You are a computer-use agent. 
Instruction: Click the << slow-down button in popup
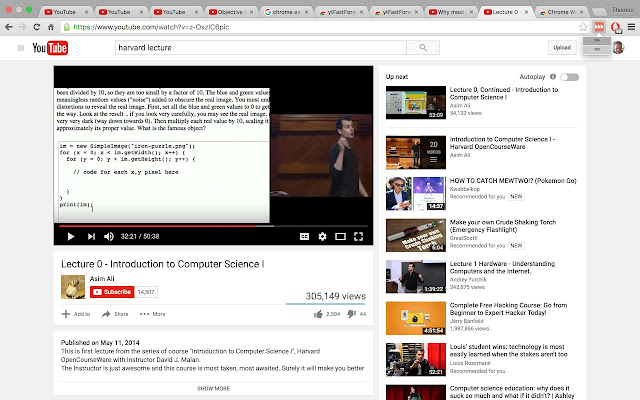pos(597,49)
